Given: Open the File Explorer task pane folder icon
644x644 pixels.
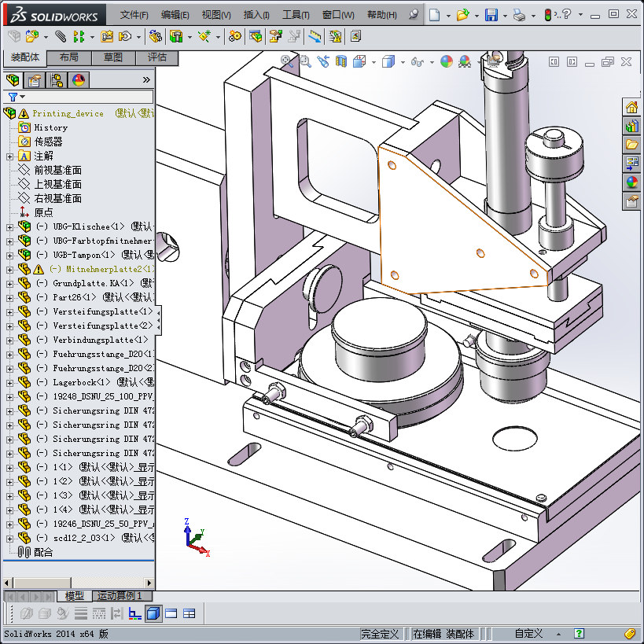Looking at the screenshot, I should [x=631, y=145].
